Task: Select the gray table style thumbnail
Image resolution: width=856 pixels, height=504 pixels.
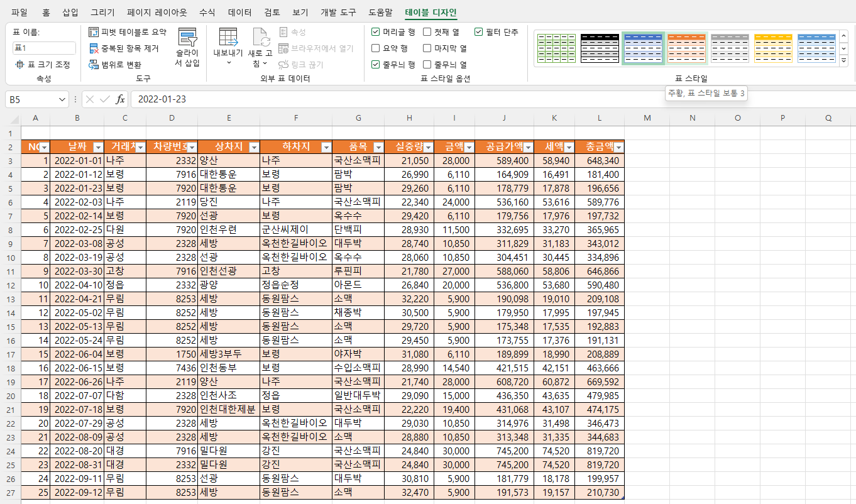Action: [x=730, y=48]
